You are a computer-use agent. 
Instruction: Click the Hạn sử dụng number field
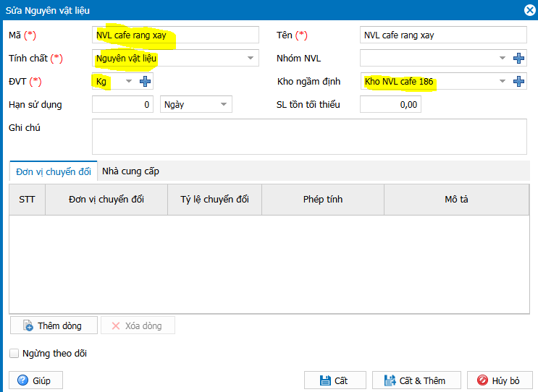click(x=122, y=104)
